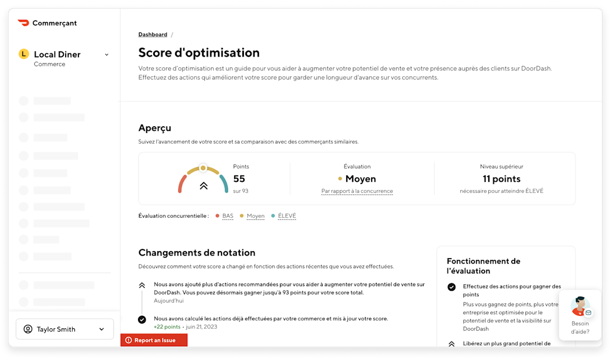Screen dimensions: 611x364
Task: Click the Changements de notation heading
Action: coord(197,253)
